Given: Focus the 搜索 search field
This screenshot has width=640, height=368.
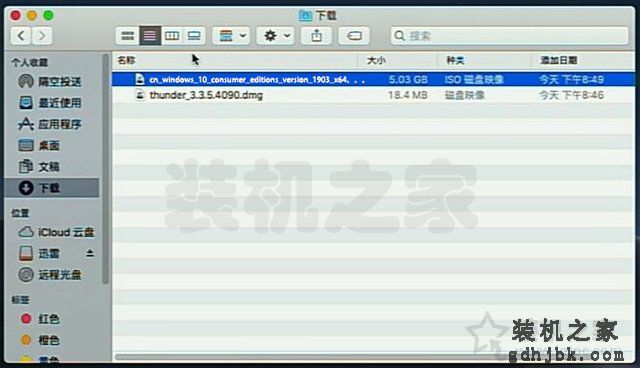Looking at the screenshot, I should (509, 36).
